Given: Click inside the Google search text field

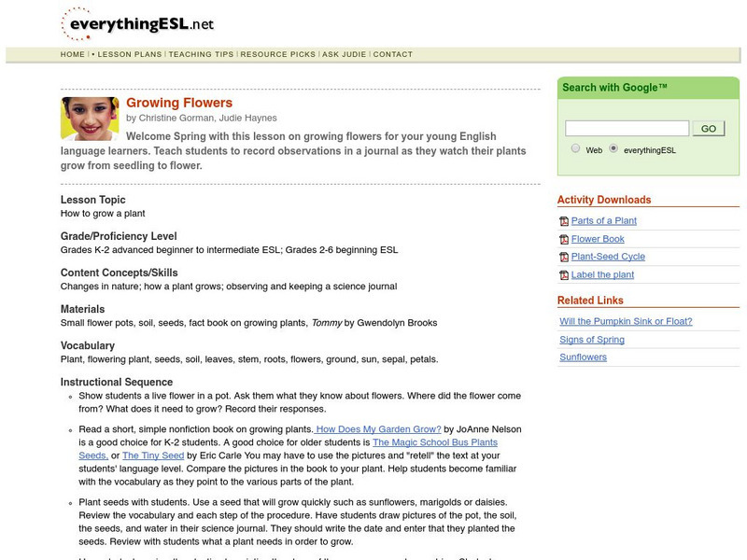Looking at the screenshot, I should coord(627,128).
